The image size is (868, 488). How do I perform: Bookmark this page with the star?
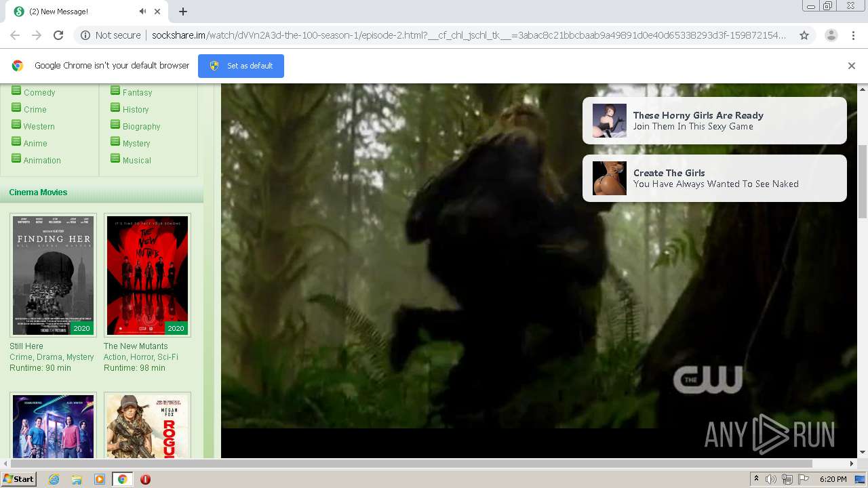[804, 35]
